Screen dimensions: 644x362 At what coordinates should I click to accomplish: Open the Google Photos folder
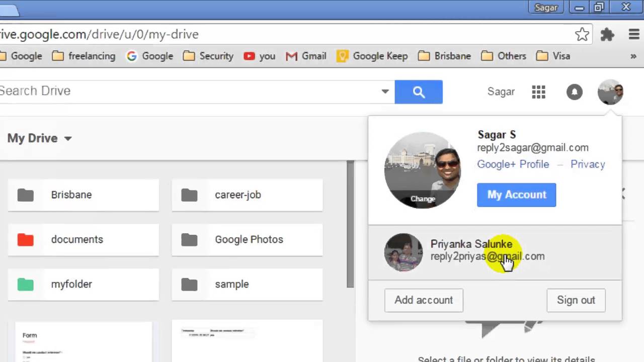[247, 239]
